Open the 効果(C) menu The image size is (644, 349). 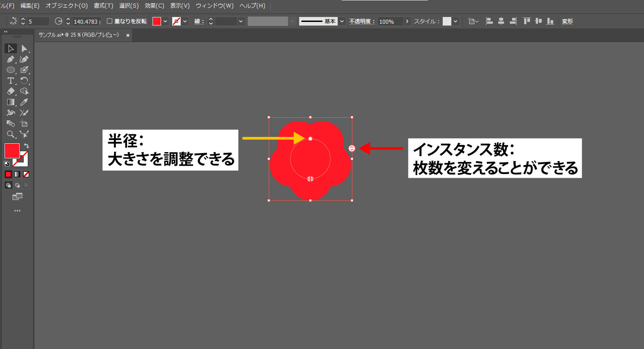(x=154, y=6)
